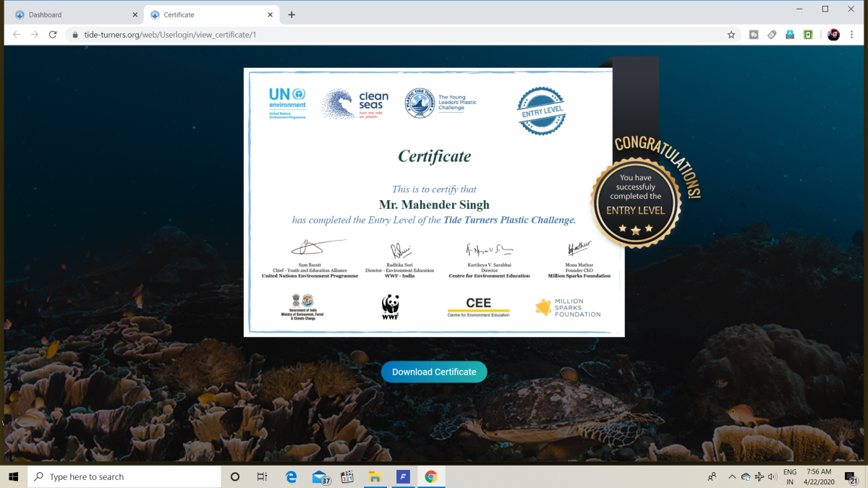Open the Media Player Classic taskbar icon
The image size is (868, 488).
pyautogui.click(x=347, y=476)
